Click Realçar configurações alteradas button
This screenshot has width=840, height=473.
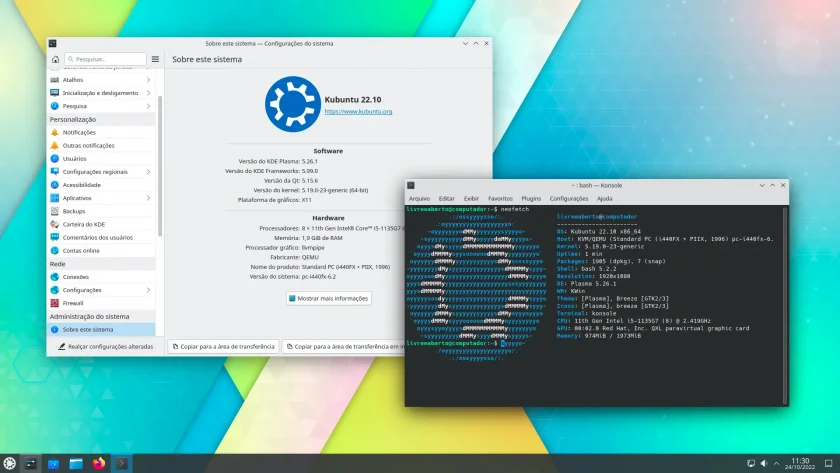tap(106, 347)
